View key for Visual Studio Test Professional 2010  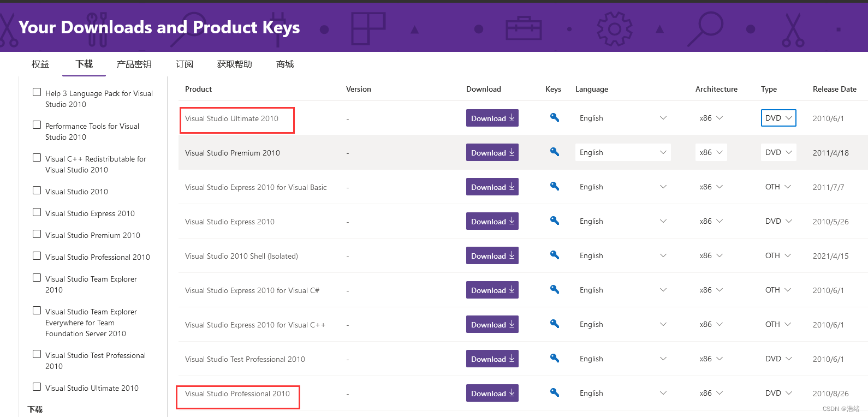tap(554, 358)
